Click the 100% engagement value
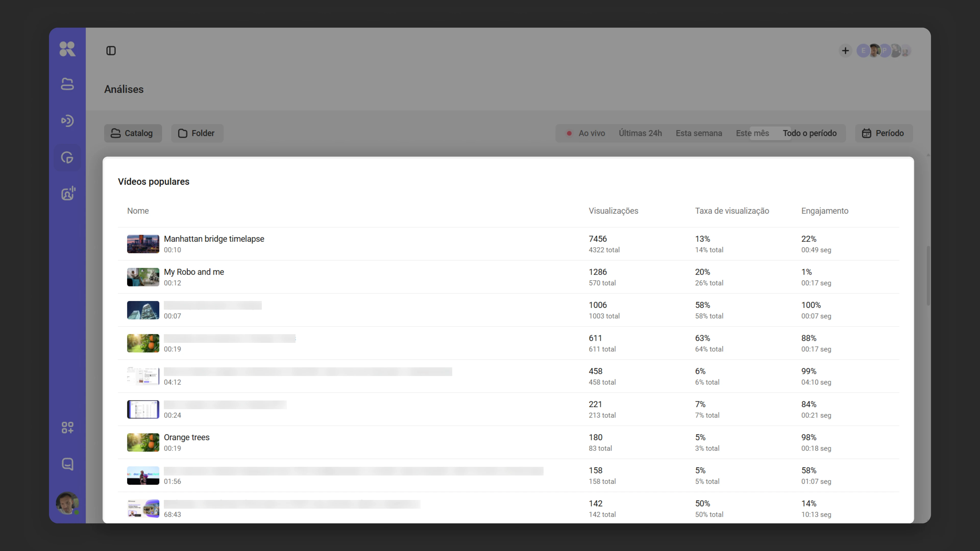The height and width of the screenshot is (551, 980). (811, 305)
